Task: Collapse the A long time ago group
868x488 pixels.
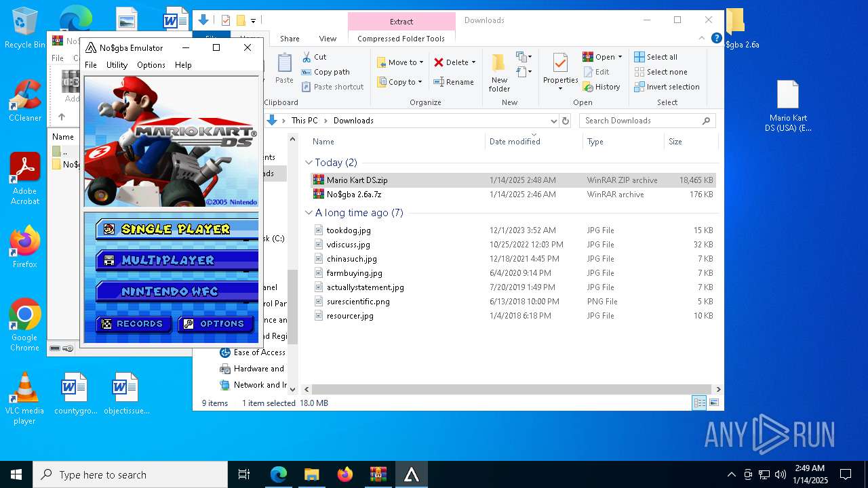Action: point(309,213)
